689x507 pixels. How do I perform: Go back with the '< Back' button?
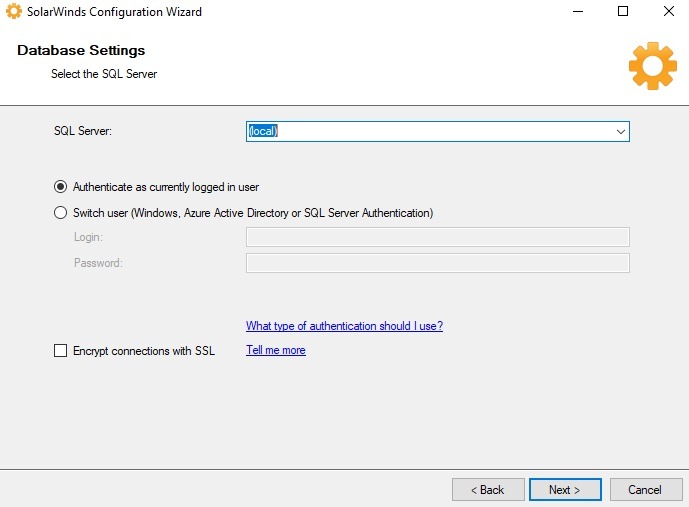488,490
